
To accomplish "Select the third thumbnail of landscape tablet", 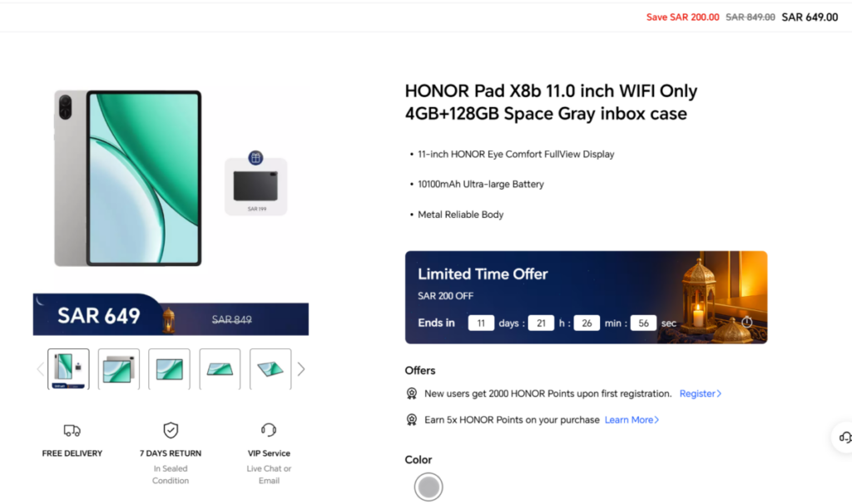I will [169, 369].
